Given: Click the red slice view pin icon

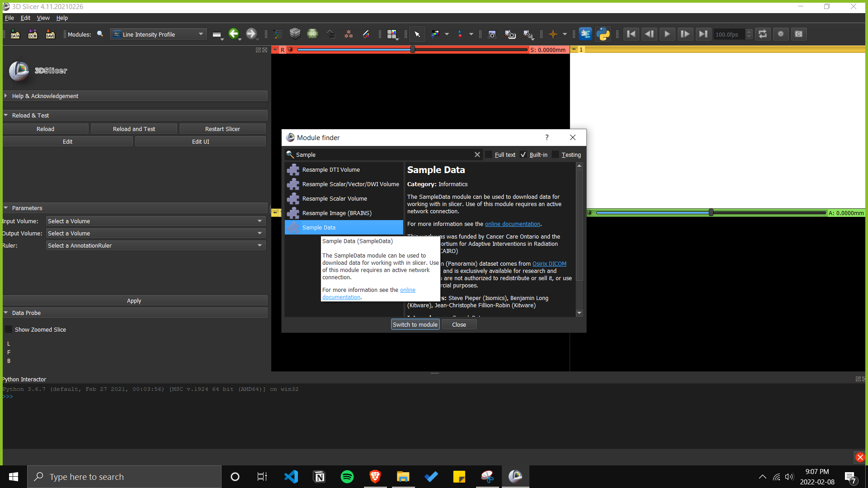Looking at the screenshot, I should (275, 50).
